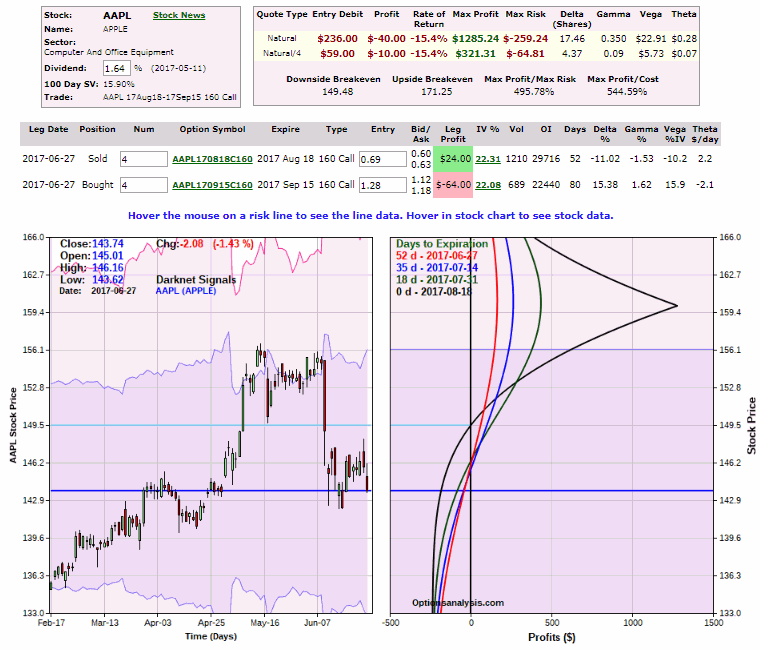Click the 2017 Sep 15 expire cell

point(285,185)
